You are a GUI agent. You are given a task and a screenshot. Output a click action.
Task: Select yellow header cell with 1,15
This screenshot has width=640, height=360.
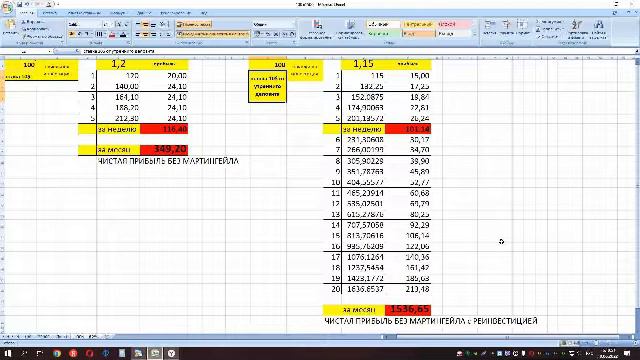(x=363, y=64)
